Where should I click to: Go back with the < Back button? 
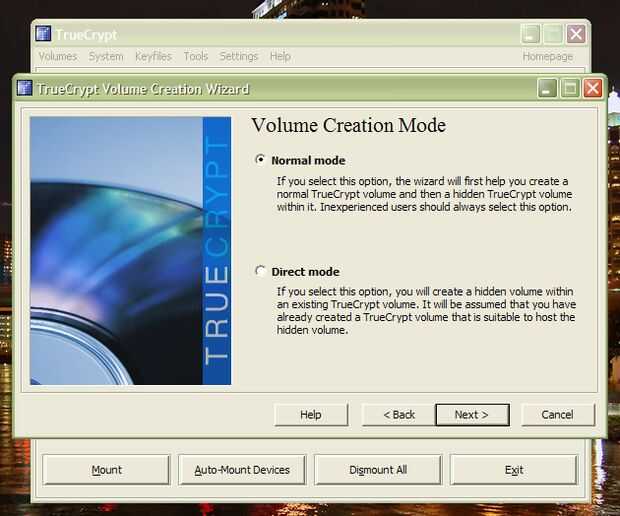click(399, 415)
